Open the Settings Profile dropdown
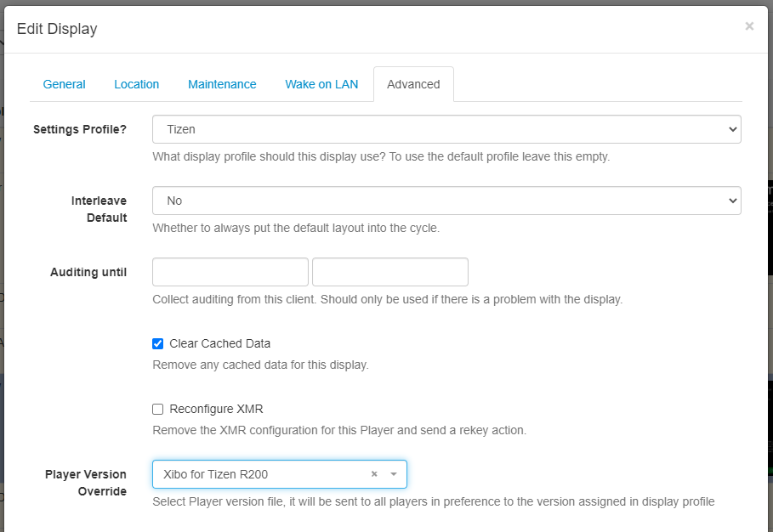The width and height of the screenshot is (773, 532). pos(446,129)
